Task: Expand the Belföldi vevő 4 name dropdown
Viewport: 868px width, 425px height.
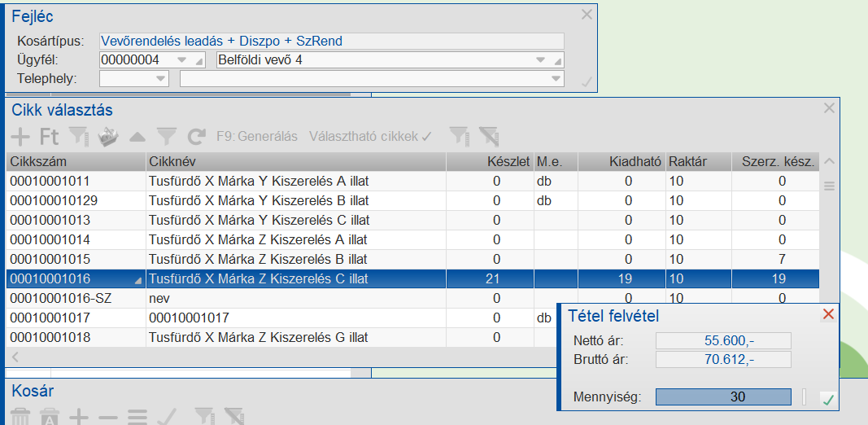Action: [x=540, y=60]
